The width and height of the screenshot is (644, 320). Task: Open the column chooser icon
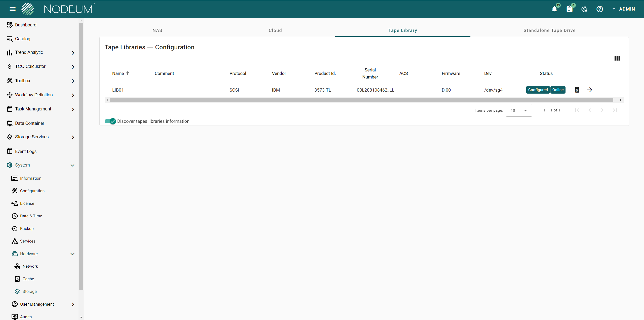point(617,58)
